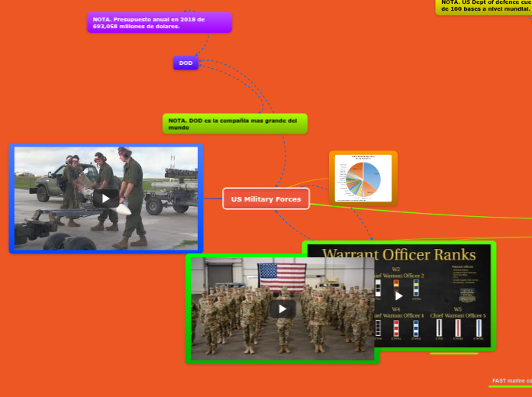This screenshot has height=397, width=532.
Task: Click the Presupuesto anual en 2018 note
Action: [x=159, y=23]
